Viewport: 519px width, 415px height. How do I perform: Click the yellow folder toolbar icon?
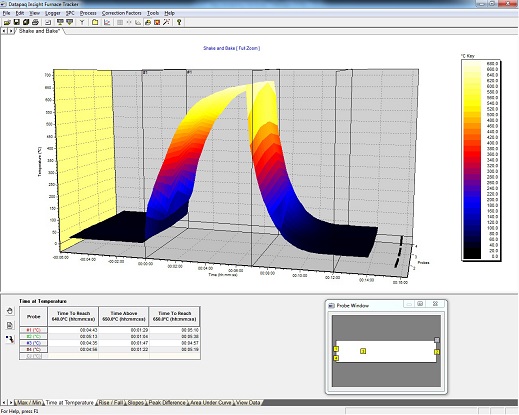pos(95,22)
